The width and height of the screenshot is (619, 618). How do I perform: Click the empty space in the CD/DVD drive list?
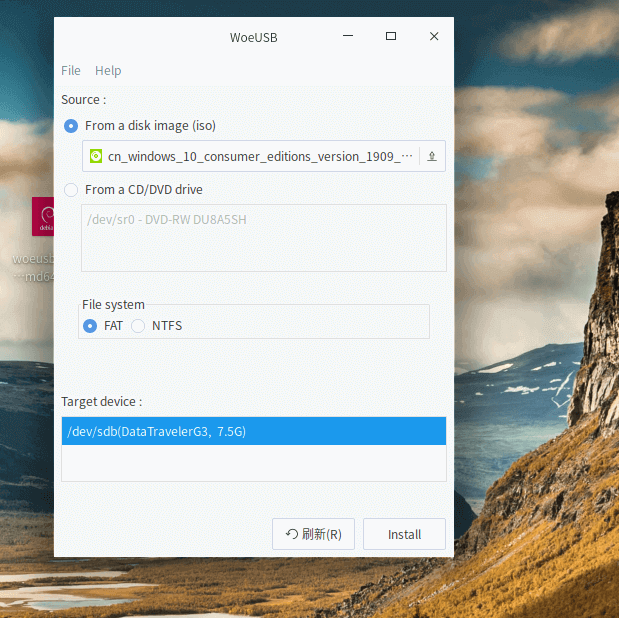click(x=263, y=250)
